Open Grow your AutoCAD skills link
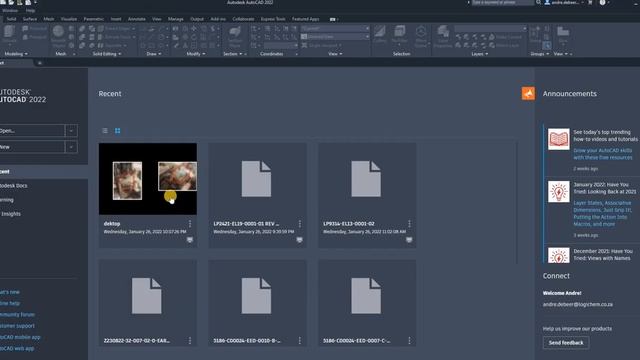640x360 pixels. [603, 154]
